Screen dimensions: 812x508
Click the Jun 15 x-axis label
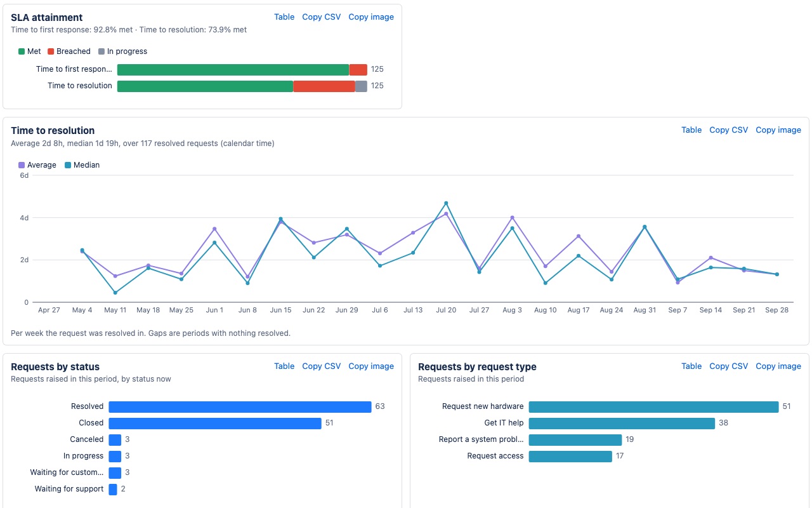[280, 311]
